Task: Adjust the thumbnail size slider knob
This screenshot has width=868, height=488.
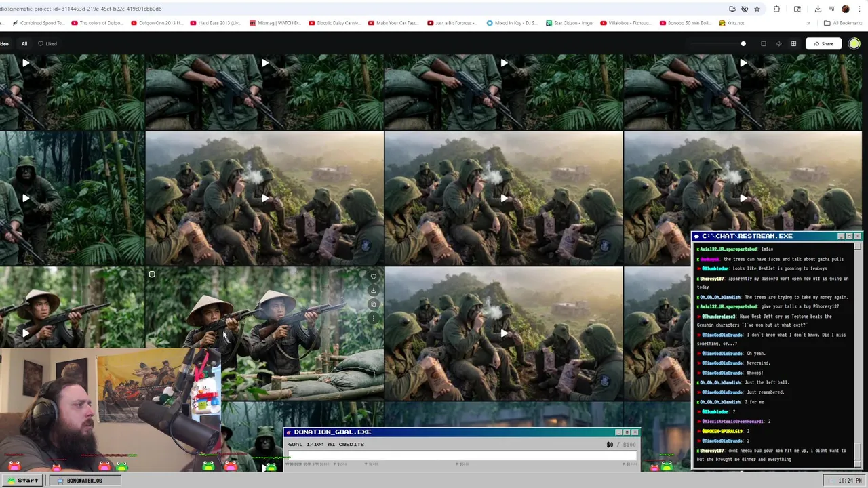Action: point(743,44)
